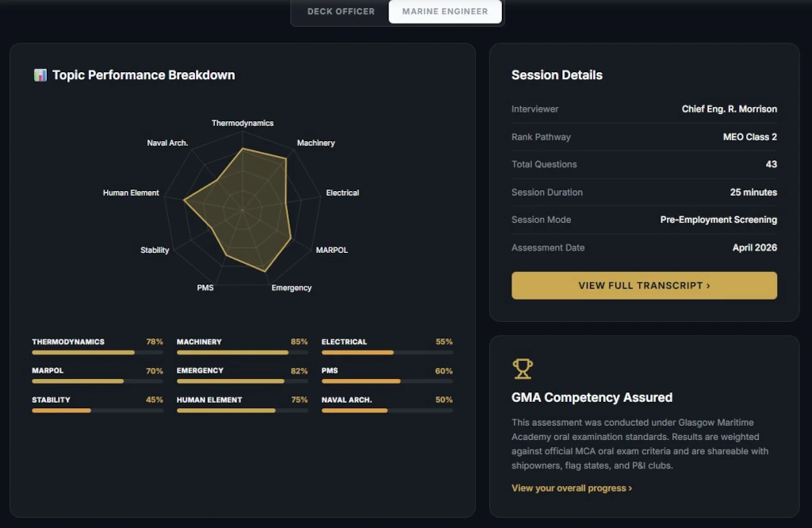Click the 78% Thermodynamics score value
The height and width of the screenshot is (528, 812).
(x=155, y=342)
